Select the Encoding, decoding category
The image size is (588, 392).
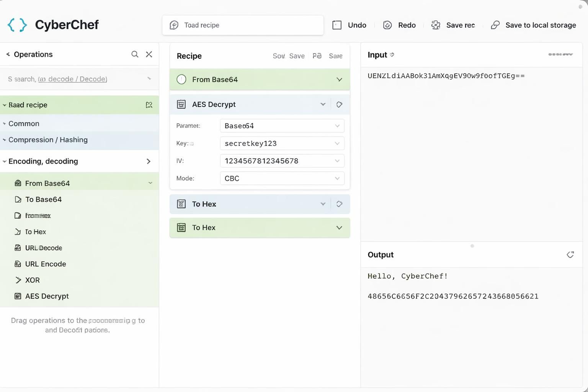coord(79,161)
